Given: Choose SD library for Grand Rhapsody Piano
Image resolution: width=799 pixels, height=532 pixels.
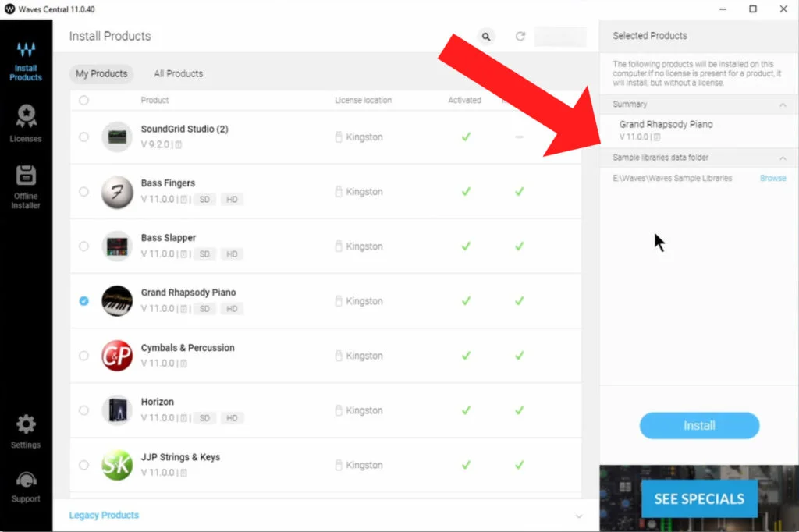Looking at the screenshot, I should (x=204, y=309).
